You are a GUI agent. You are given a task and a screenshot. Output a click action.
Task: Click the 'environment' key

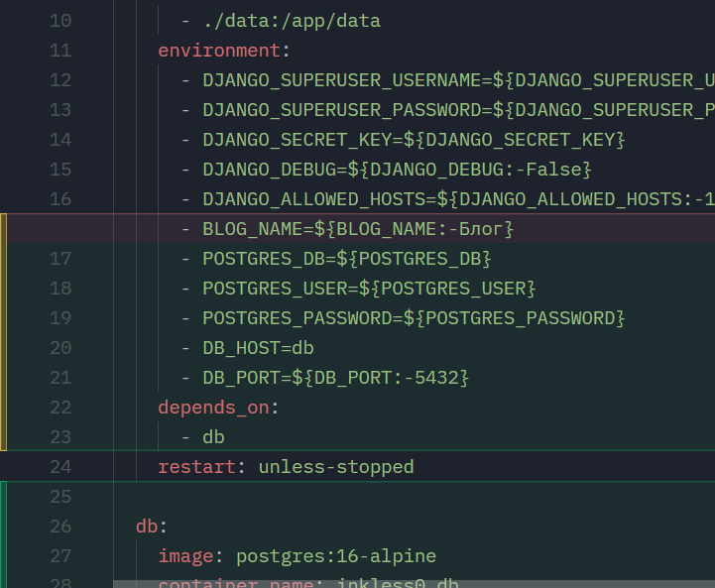pos(219,51)
